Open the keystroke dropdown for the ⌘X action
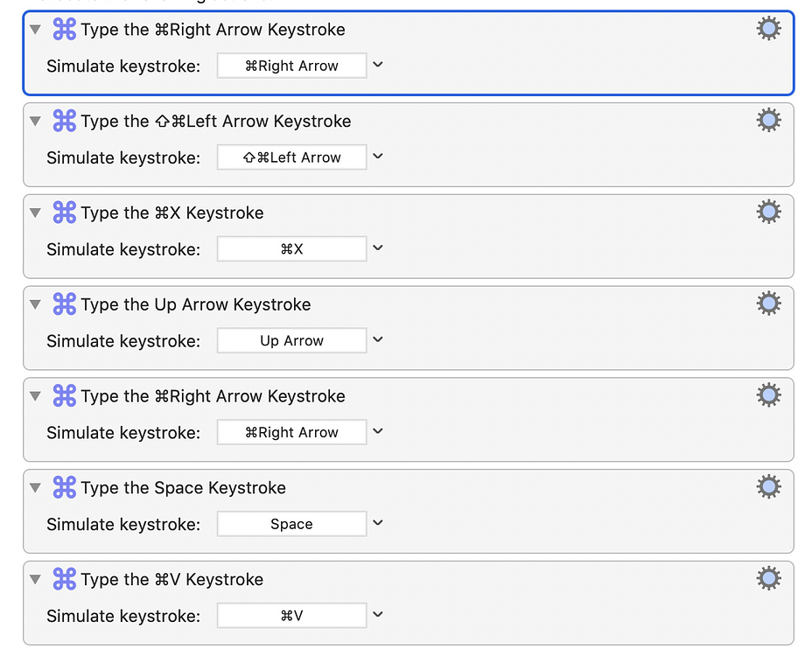 point(377,248)
